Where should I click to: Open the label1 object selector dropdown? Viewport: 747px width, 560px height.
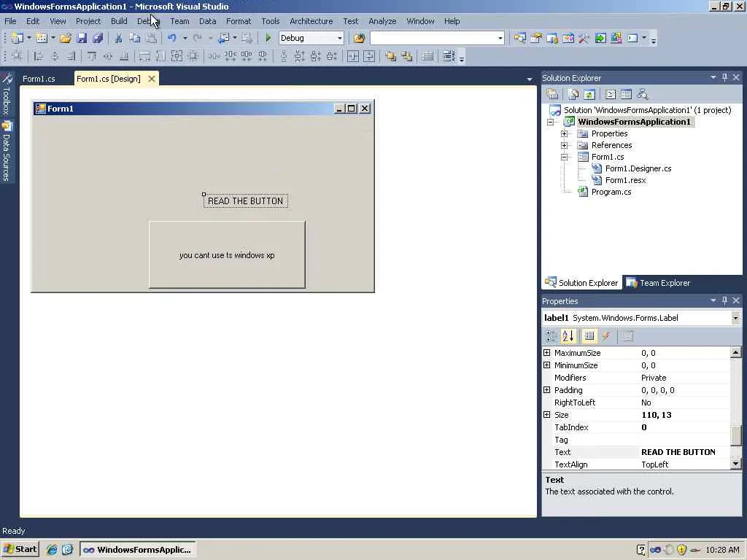(735, 318)
